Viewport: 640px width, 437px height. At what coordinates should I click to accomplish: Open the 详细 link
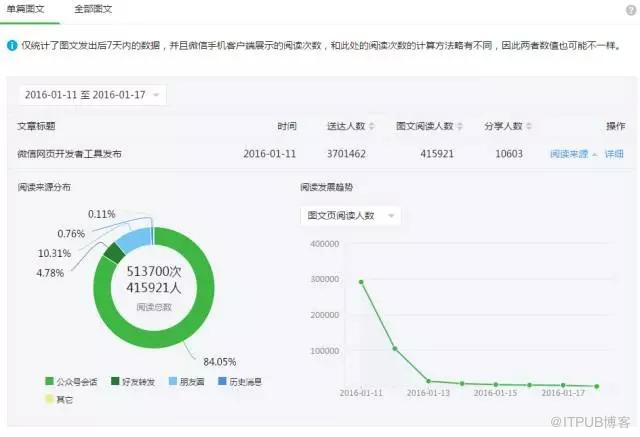614,154
